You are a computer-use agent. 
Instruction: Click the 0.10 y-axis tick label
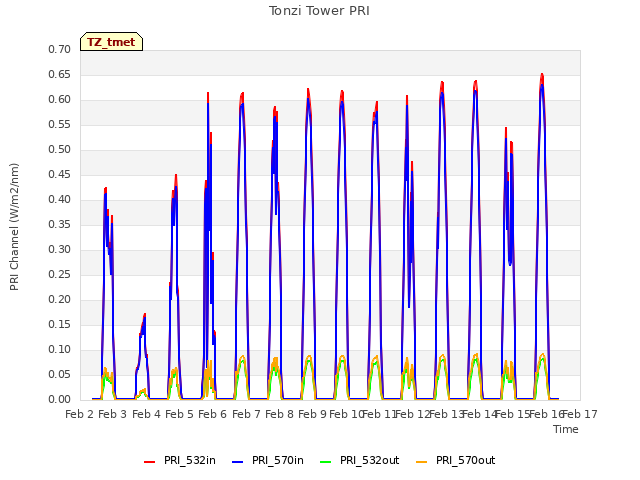(60, 349)
